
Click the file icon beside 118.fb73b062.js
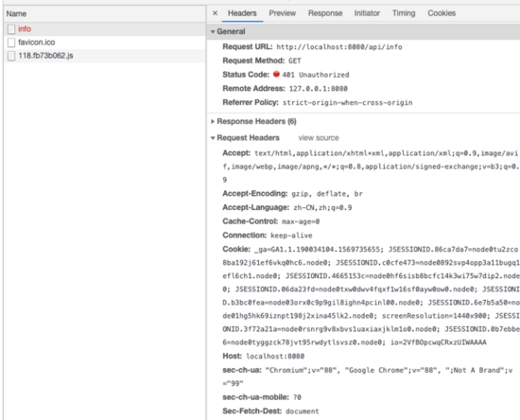(11, 56)
